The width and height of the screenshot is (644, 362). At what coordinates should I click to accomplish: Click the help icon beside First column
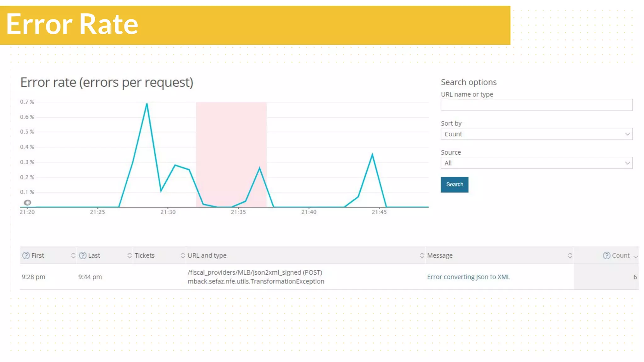coord(26,255)
